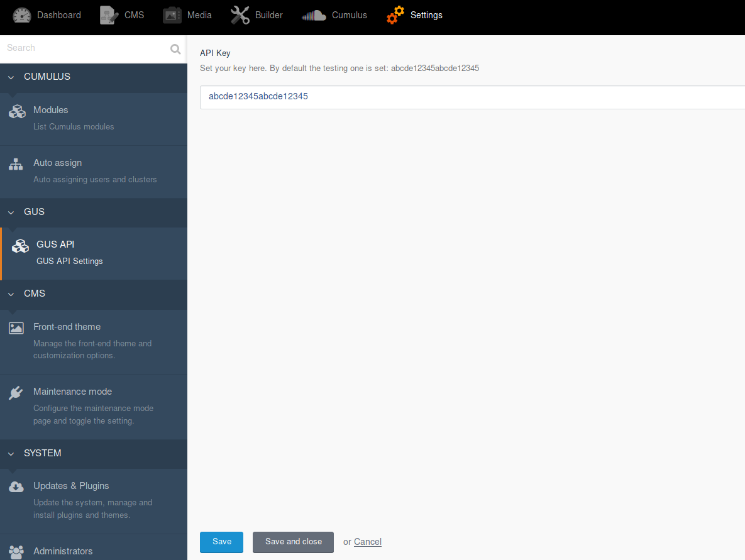Click the Updates & Plugins cloud-download icon
This screenshot has width=745, height=560.
(x=16, y=487)
